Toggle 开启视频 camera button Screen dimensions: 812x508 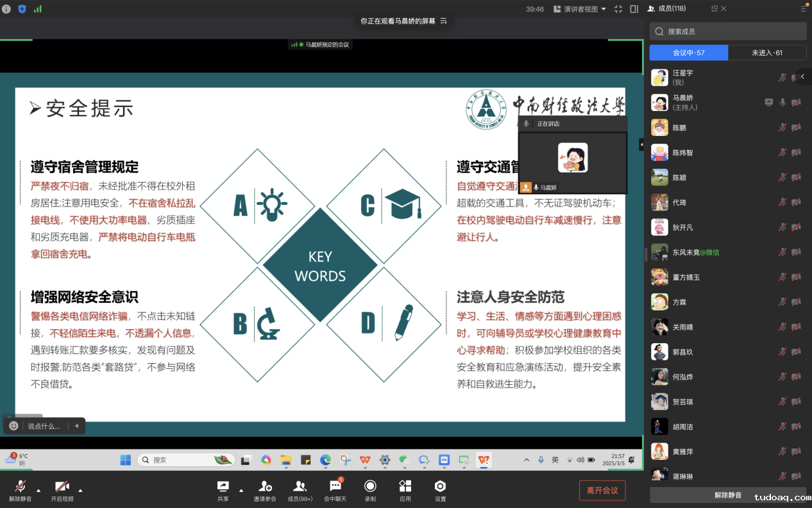(62, 487)
